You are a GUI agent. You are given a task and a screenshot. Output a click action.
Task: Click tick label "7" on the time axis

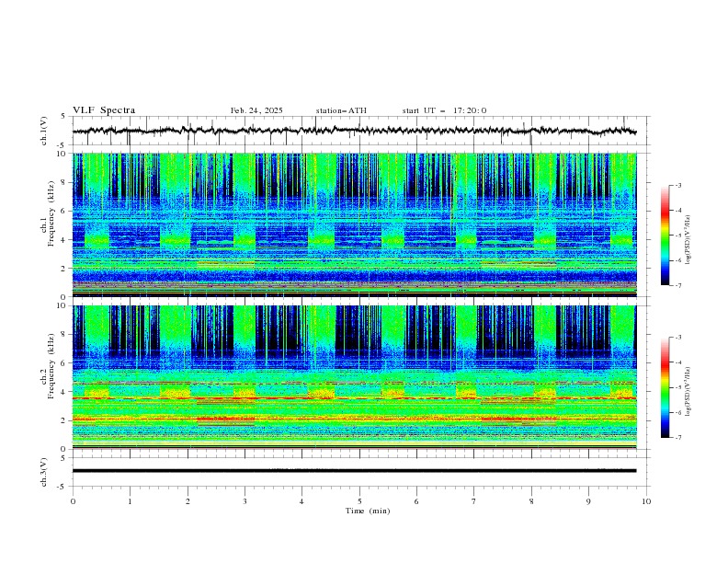tap(474, 501)
